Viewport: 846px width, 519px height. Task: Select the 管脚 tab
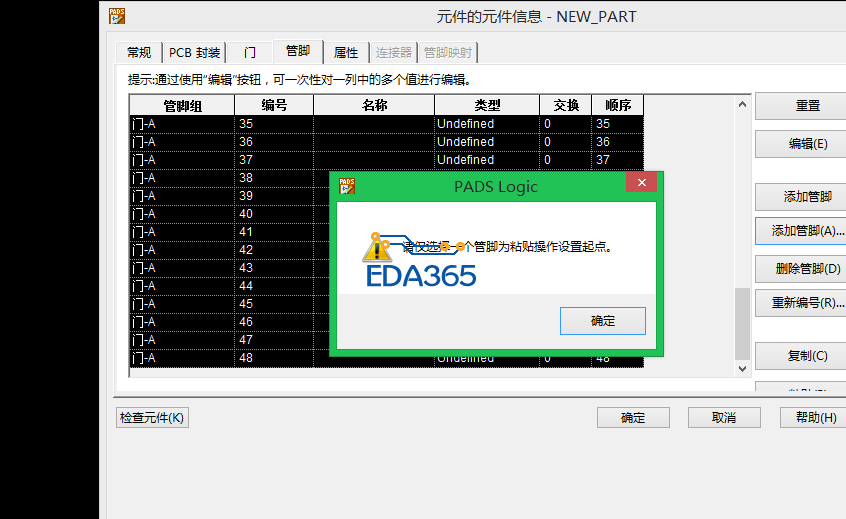pyautogui.click(x=298, y=51)
